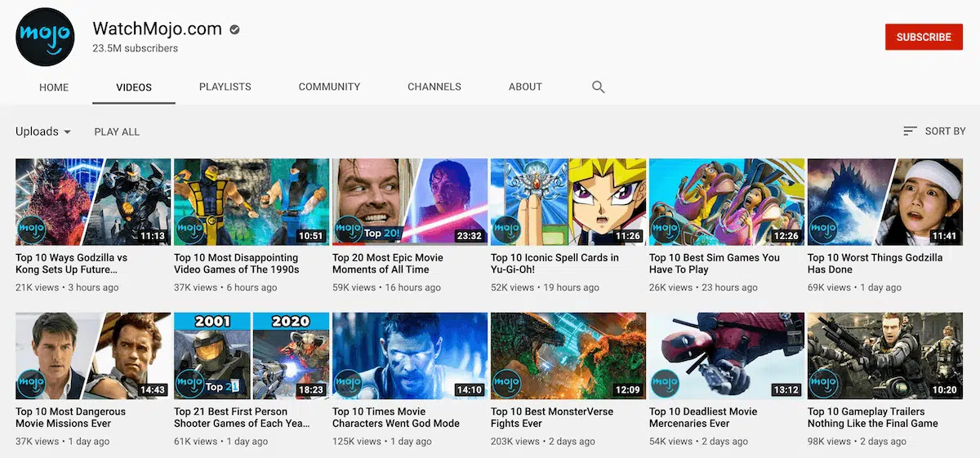Click the 10:20 duration badge

click(944, 389)
